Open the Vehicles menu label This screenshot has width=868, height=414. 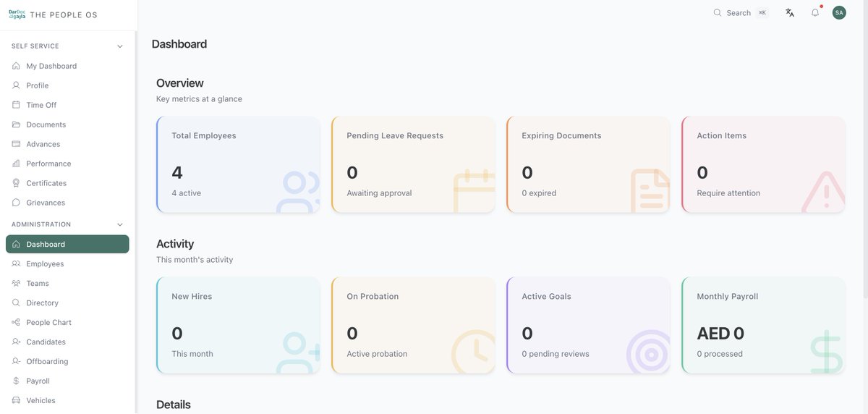[41, 401]
